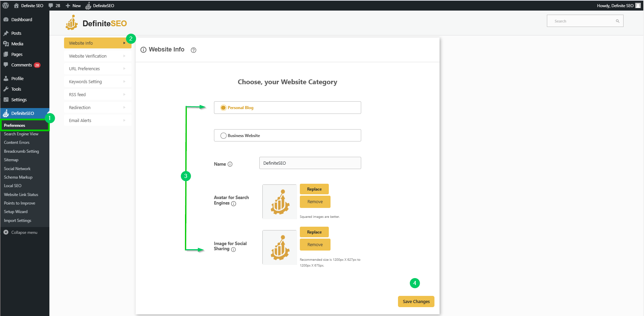This screenshot has width=644, height=316.
Task: Expand the RSS feed arrow
Action: coord(124,94)
